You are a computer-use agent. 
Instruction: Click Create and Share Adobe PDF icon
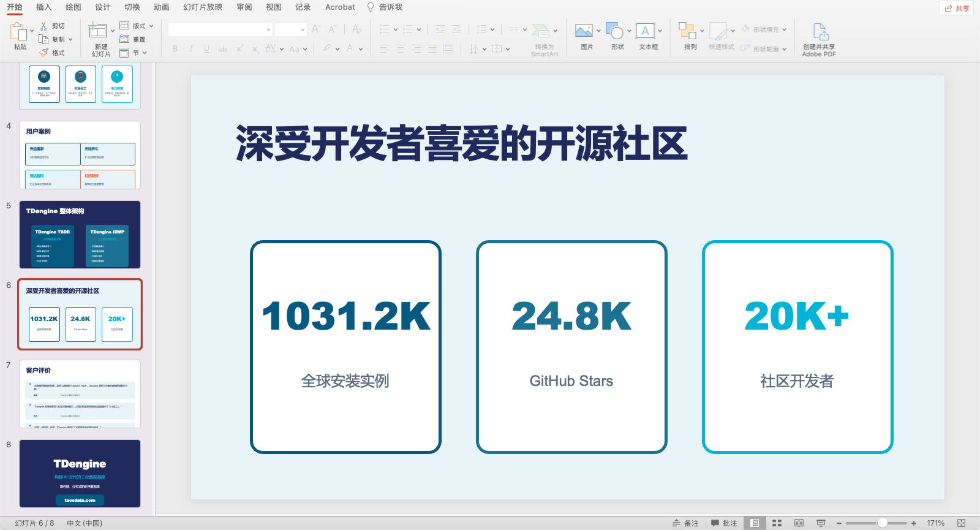pyautogui.click(x=820, y=32)
